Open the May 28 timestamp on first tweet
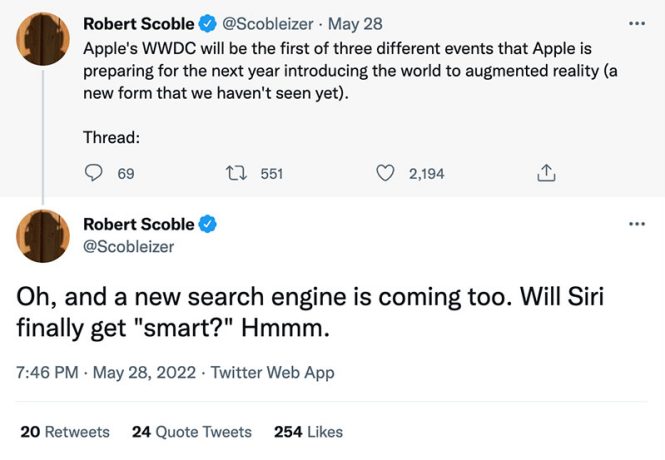Viewport: 665px width, 460px height. (x=355, y=24)
